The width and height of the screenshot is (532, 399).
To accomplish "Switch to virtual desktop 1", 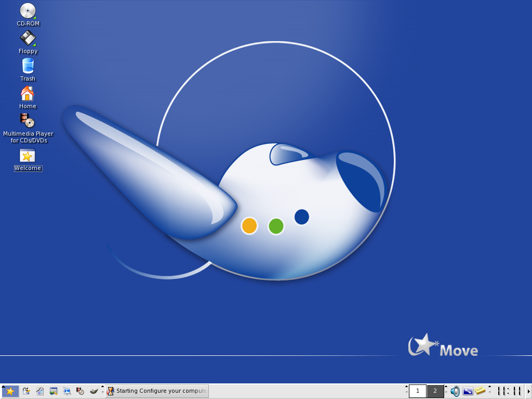I will pyautogui.click(x=418, y=391).
